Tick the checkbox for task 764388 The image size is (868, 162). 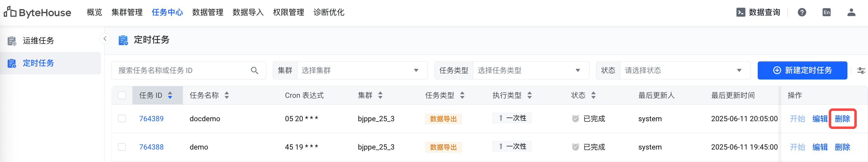pos(122,147)
